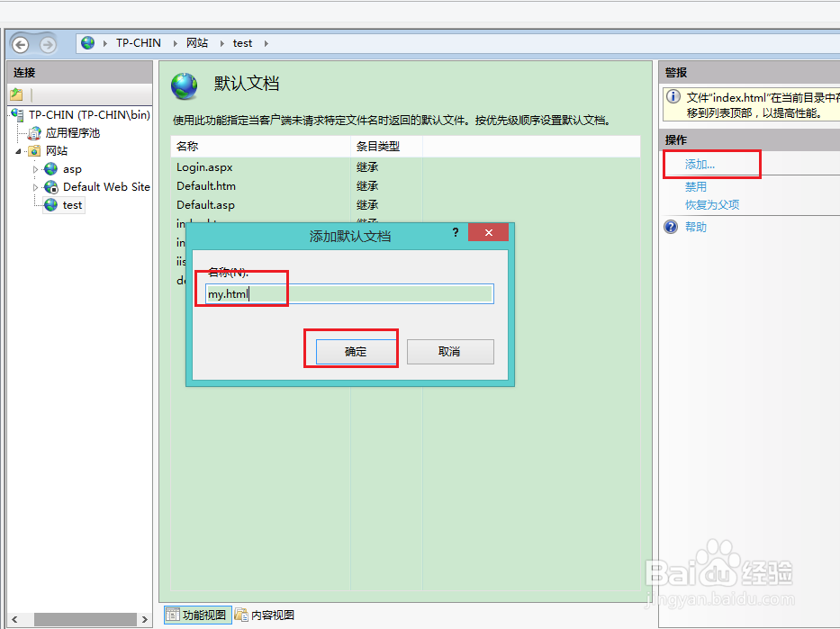Click the help question-mark icon in the dialog title bar
This screenshot has height=629, width=840.
click(x=456, y=232)
